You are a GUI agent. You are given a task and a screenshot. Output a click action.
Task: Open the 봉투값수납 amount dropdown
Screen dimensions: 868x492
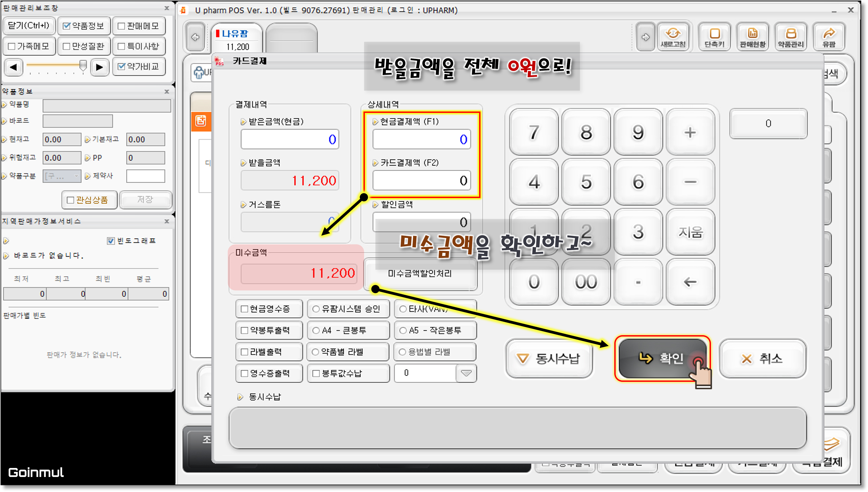pos(466,373)
